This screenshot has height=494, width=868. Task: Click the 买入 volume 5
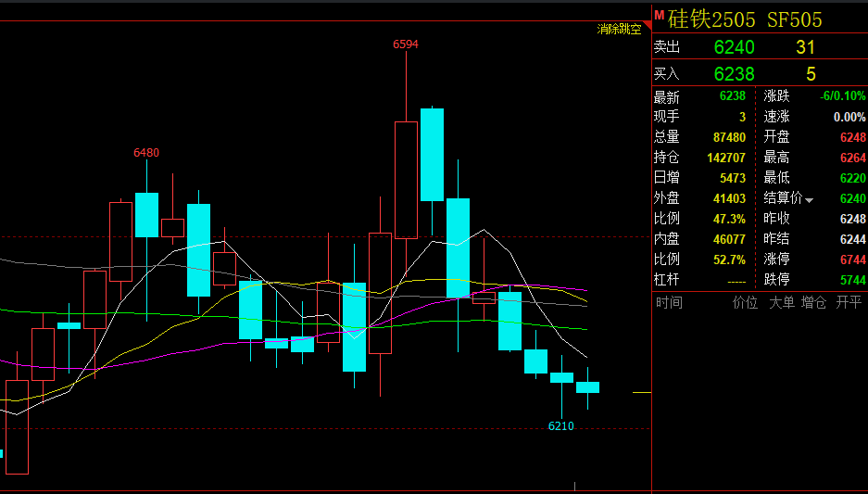tap(811, 73)
